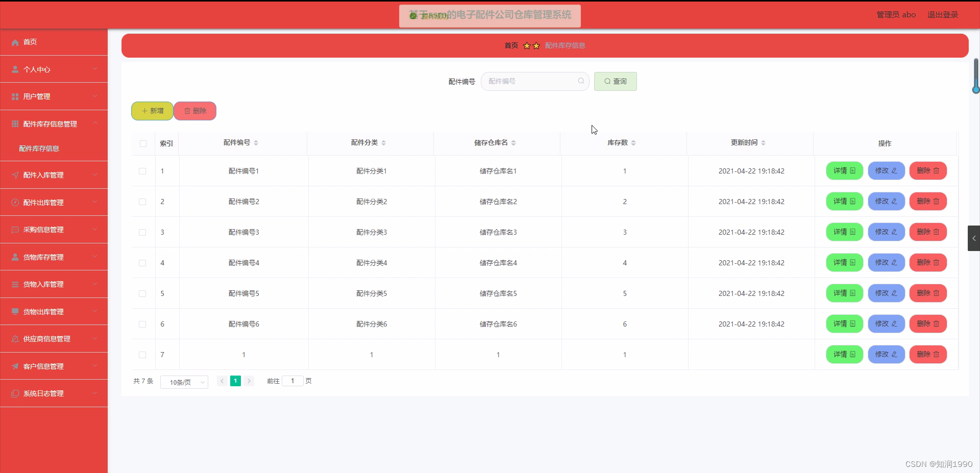Expand the 用户管理 sidebar section
This screenshot has width=980, height=473.
(x=54, y=96)
